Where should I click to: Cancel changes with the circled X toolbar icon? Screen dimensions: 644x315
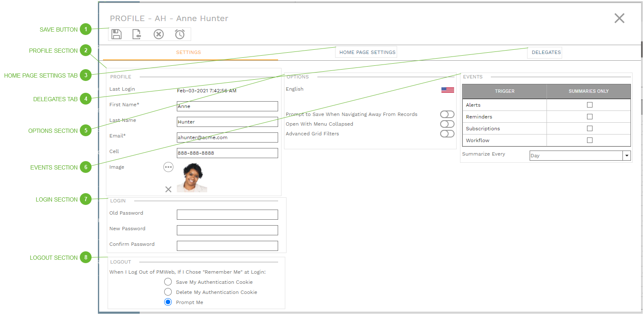[158, 34]
